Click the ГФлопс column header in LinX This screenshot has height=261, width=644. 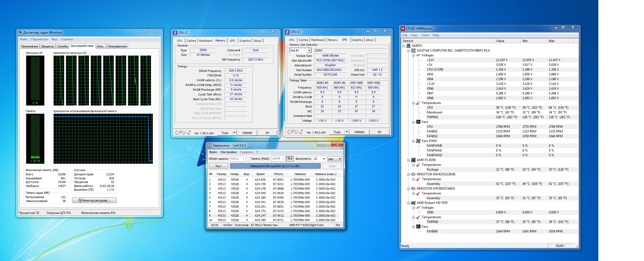tap(278, 174)
